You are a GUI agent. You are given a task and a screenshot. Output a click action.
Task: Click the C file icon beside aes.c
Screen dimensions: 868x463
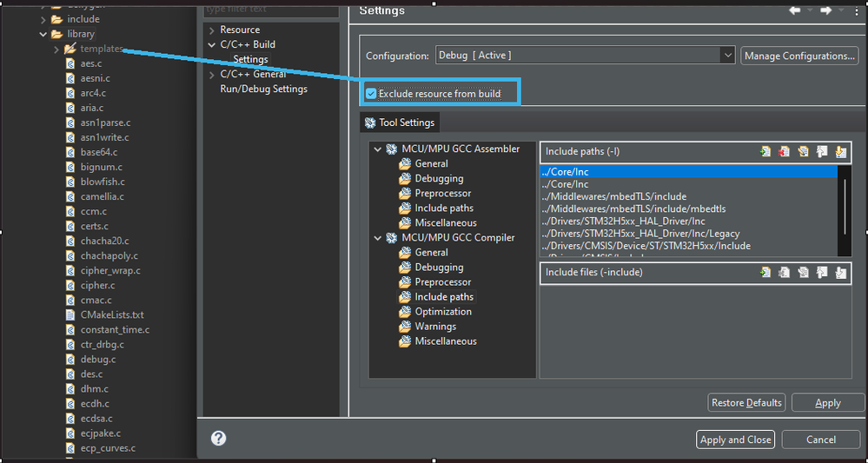[x=70, y=63]
